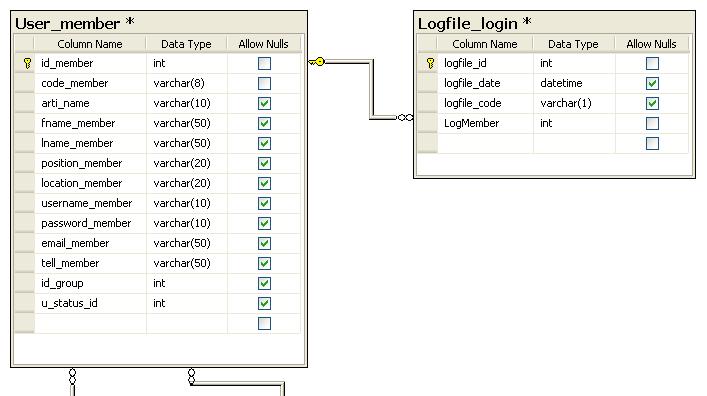Toggle Allow Nulls for code_member

click(264, 83)
